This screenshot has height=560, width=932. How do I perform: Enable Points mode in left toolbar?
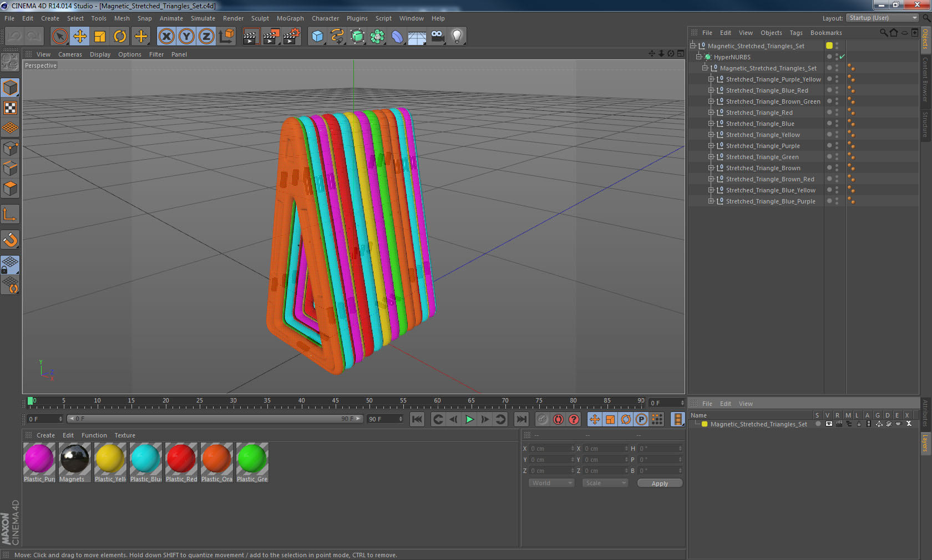click(11, 148)
